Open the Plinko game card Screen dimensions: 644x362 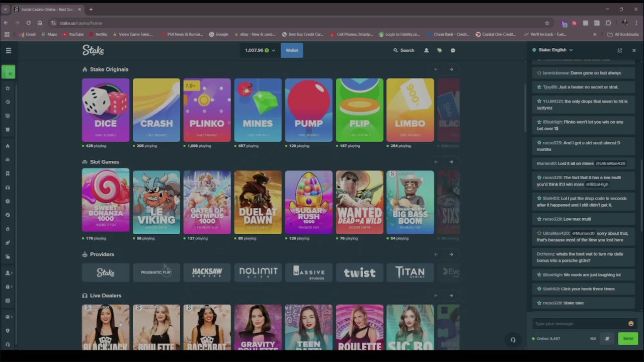(x=207, y=110)
